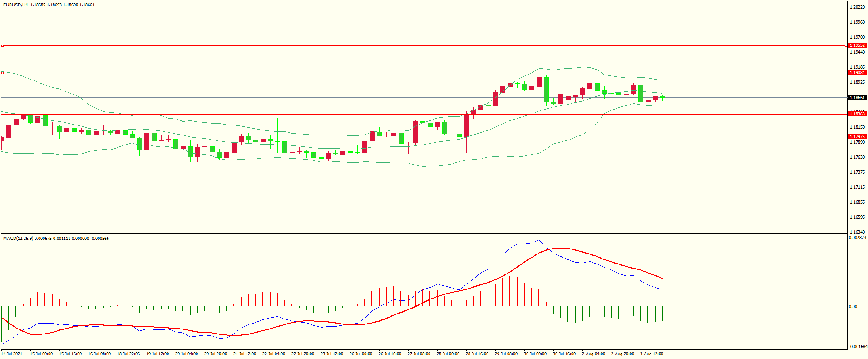Image resolution: width=868 pixels, height=359 pixels.
Task: Click the 3 Aug 12:00 time label
Action: point(651,354)
